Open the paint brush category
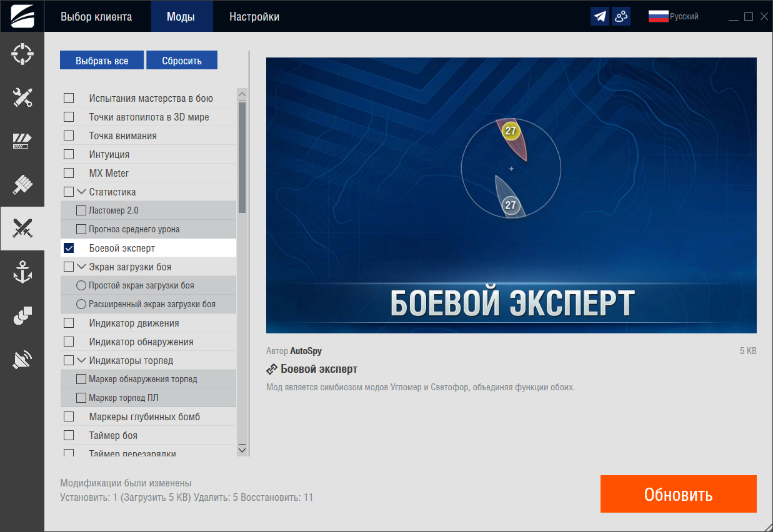The image size is (773, 532). tap(22, 185)
